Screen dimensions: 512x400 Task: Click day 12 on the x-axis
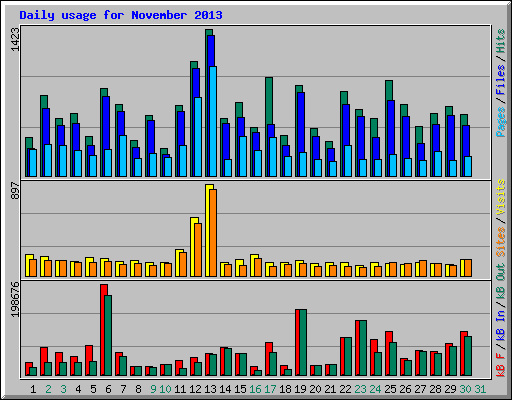coord(195,389)
